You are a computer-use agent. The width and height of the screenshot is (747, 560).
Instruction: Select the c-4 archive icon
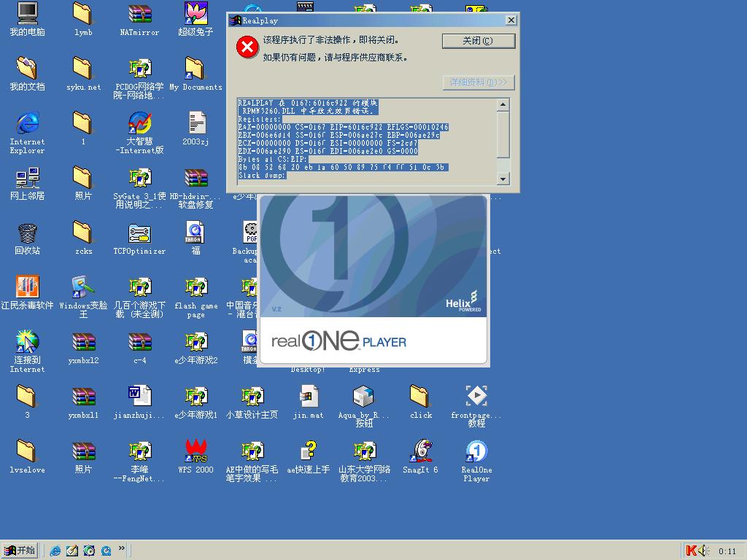point(139,342)
